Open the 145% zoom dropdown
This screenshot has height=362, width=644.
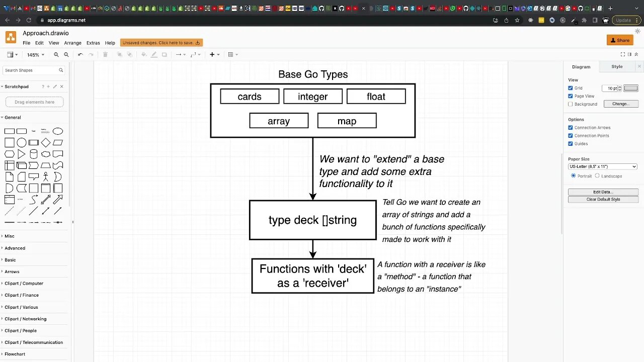36,55
